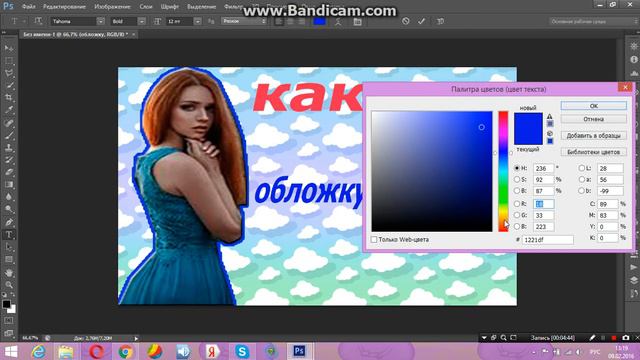Select the Hand tool
640x360 pixels.
coord(9,273)
